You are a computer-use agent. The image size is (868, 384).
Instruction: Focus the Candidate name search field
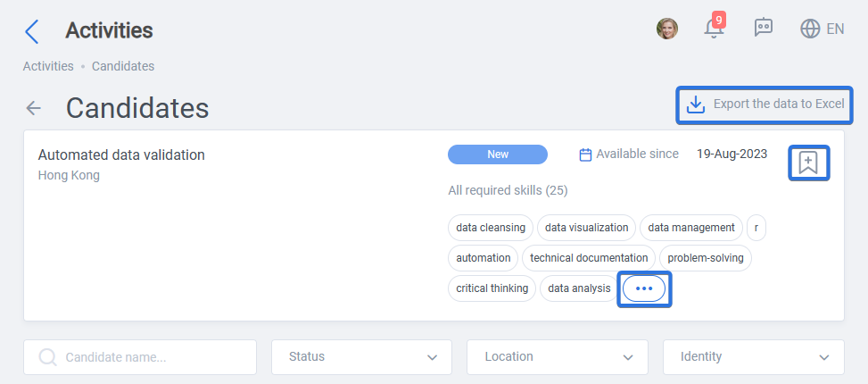(140, 357)
